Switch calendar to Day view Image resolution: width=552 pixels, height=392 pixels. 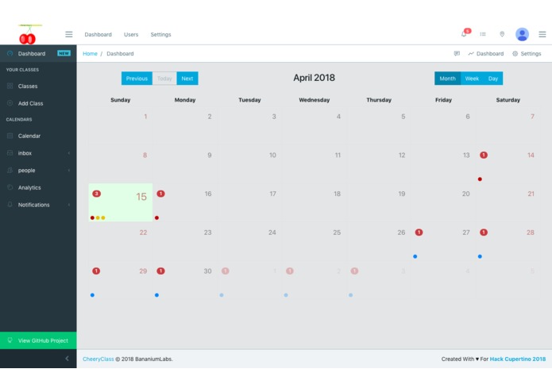pyautogui.click(x=493, y=79)
